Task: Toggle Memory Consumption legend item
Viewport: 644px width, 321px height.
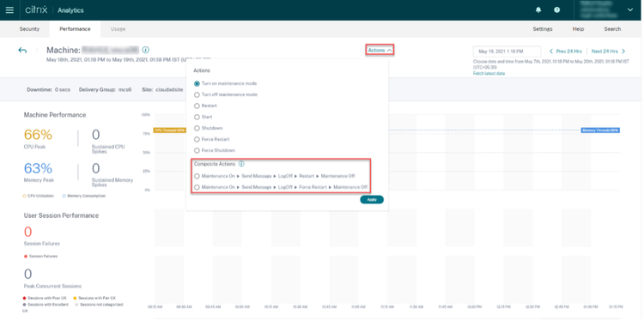Action: tap(84, 196)
